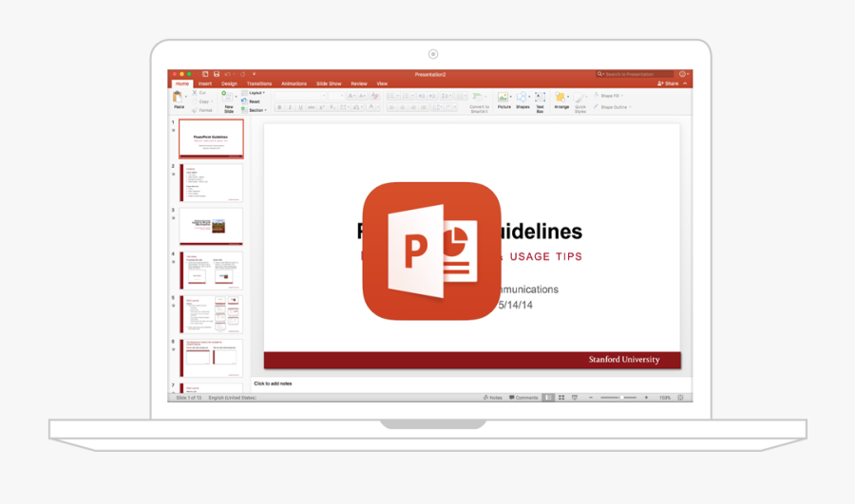This screenshot has width=855, height=504.
Task: Toggle Italic formatting
Action: [x=290, y=107]
